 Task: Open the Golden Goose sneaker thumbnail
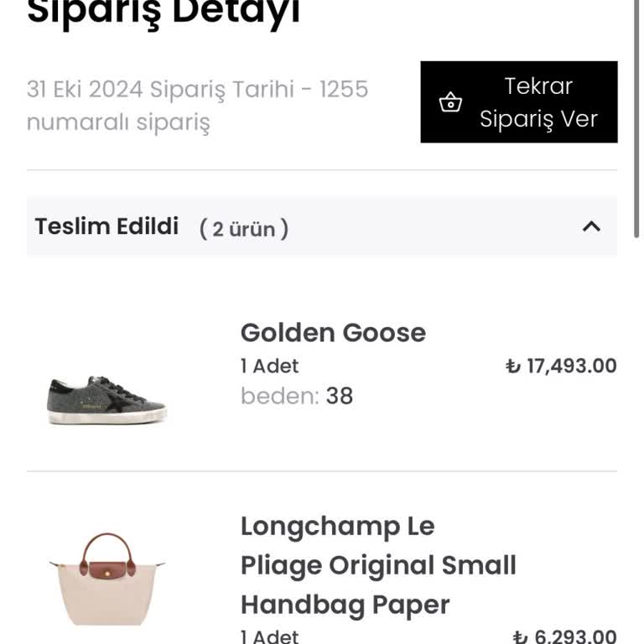[x=106, y=400]
